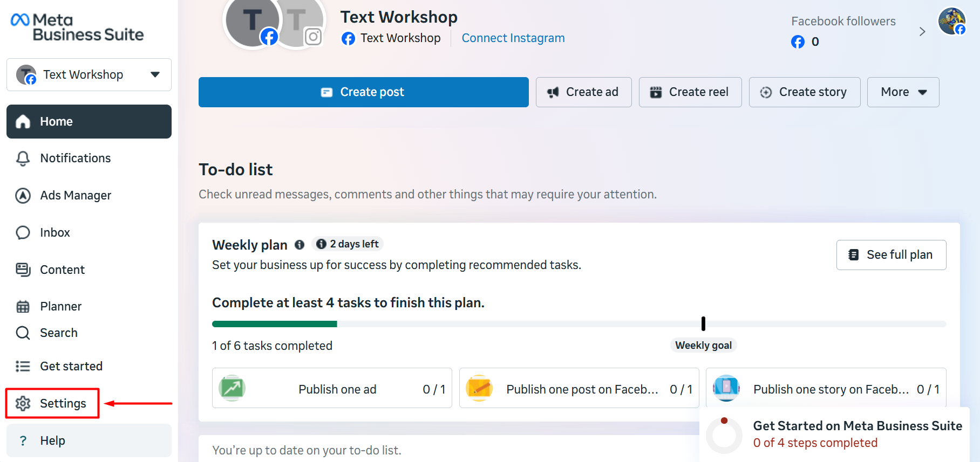Click the Weekly plan info icon
This screenshot has width=980, height=462.
coord(300,245)
